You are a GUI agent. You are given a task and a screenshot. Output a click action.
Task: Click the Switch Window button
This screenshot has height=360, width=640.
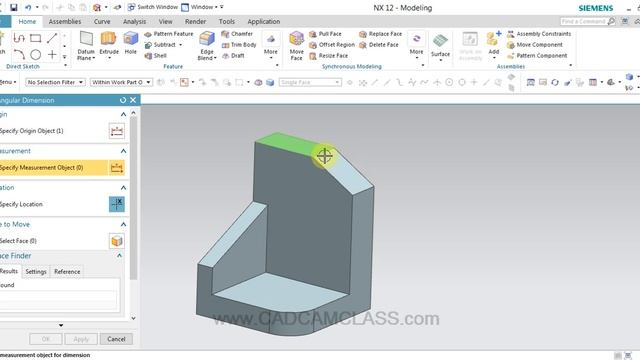153,7
